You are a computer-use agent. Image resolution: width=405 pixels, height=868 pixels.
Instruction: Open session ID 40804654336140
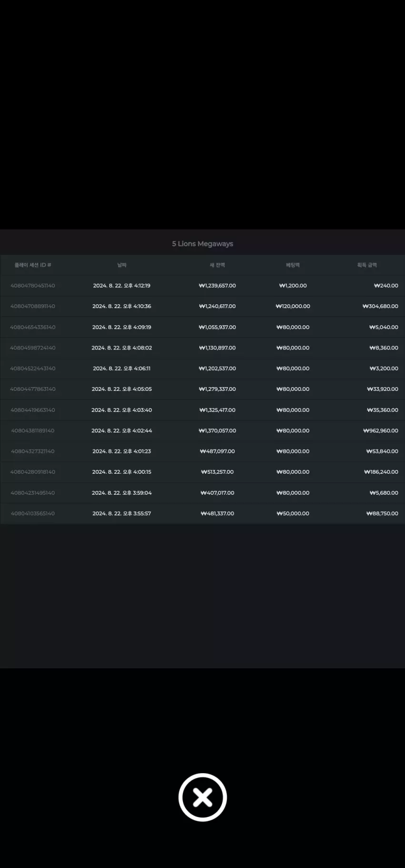[33, 327]
